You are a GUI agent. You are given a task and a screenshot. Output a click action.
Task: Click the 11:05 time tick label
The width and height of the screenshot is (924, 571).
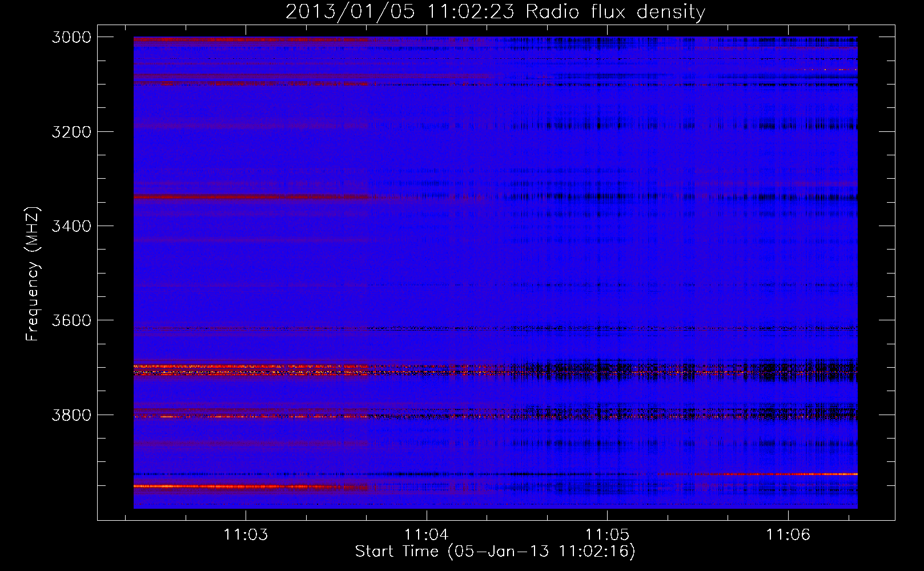point(607,535)
